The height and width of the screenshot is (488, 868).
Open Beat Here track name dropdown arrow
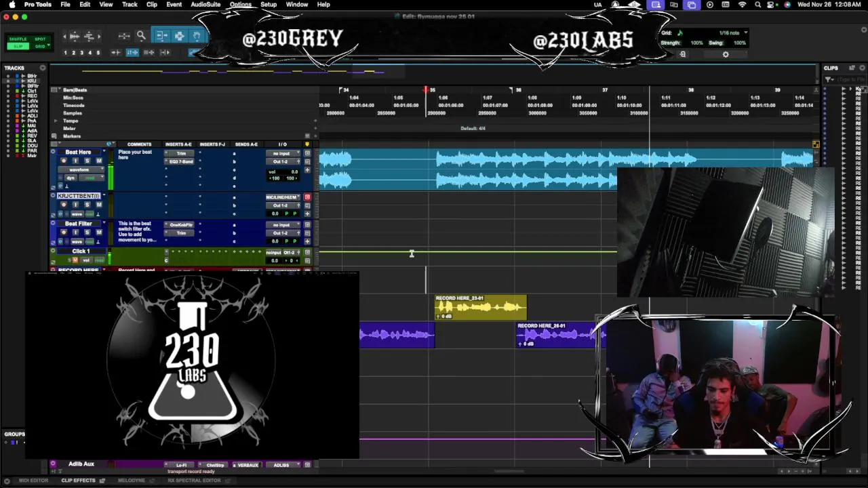click(x=104, y=151)
